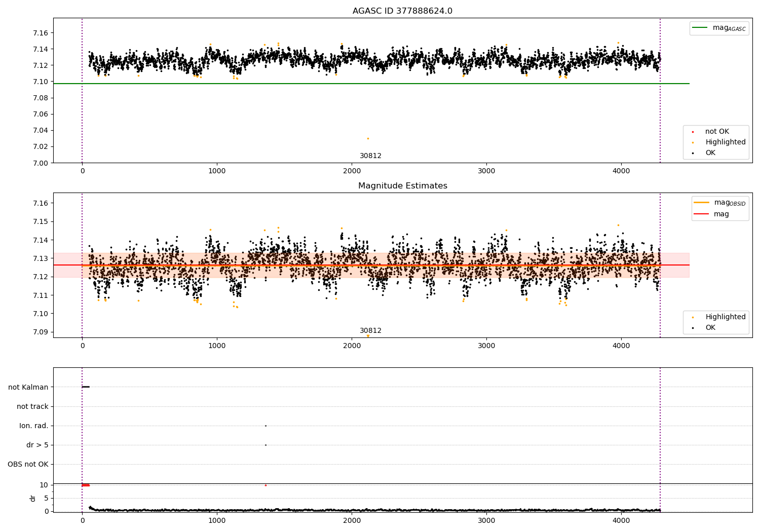Click the 10 tick on dr axis

tap(44, 485)
